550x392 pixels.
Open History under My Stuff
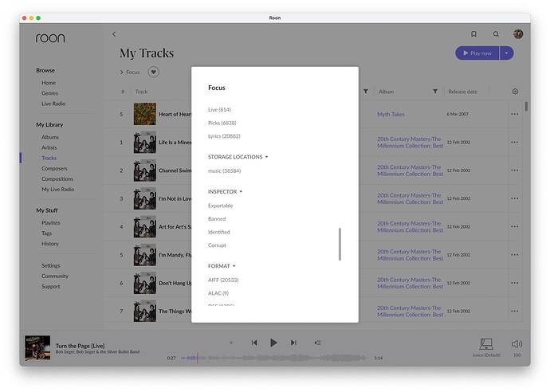pos(50,244)
